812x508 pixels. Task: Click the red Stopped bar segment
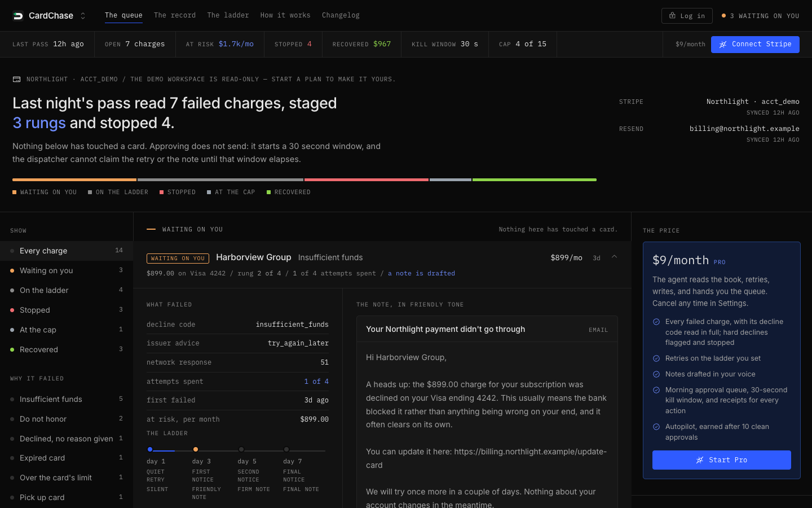367,179
